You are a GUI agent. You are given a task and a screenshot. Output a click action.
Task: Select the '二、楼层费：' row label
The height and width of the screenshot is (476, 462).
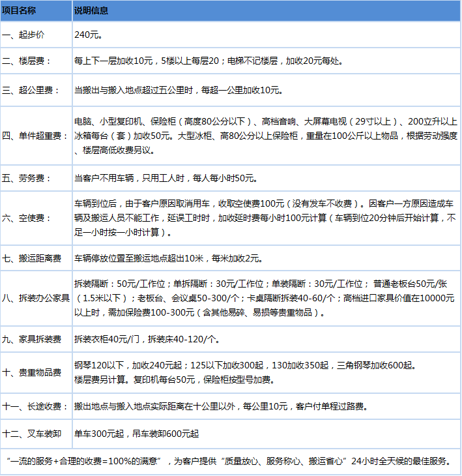[x=27, y=61]
